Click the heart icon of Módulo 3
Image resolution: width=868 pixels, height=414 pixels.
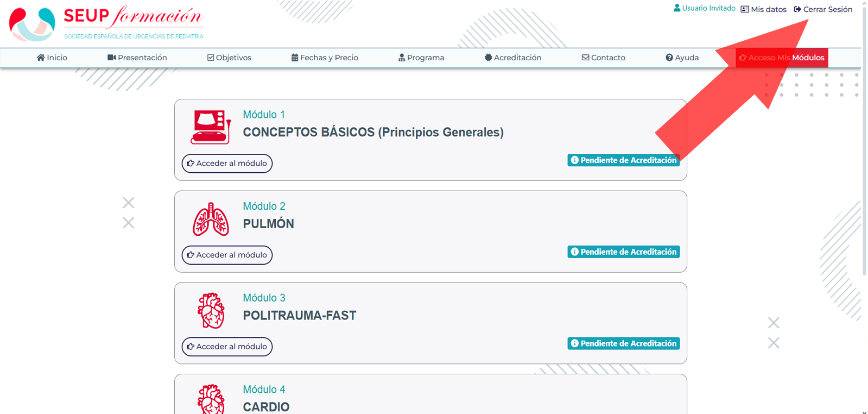tap(211, 311)
